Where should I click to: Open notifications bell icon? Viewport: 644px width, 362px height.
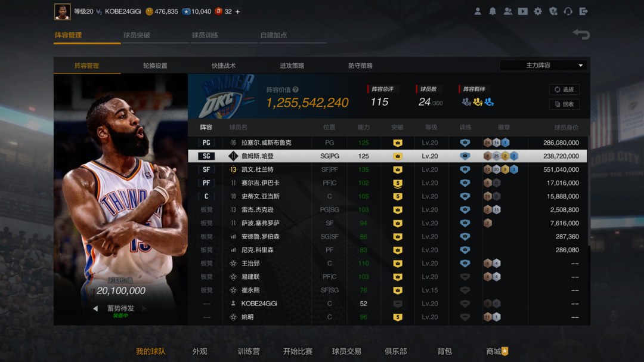(x=493, y=11)
